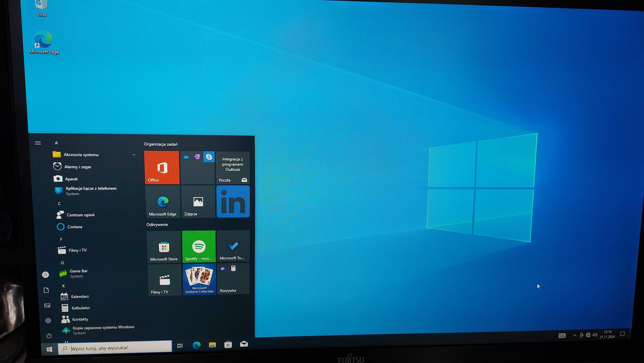Screen dimensions: 644x363
Task: Click letter K section header
Action: 64,286
